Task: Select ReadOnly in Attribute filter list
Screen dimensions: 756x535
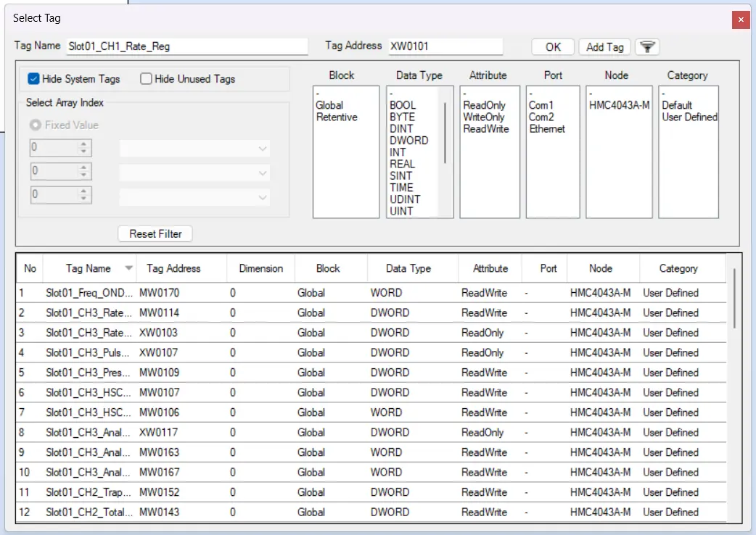Action: pos(484,105)
